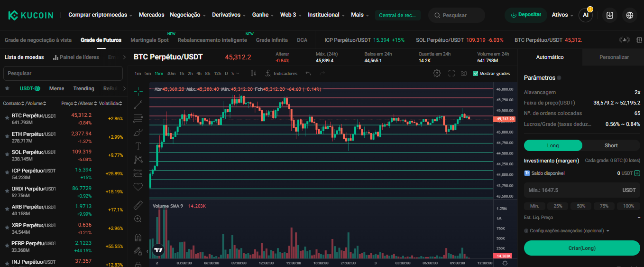Expand the Mais dropdown menu
Viewport: 644px width, 267px height.
click(360, 15)
